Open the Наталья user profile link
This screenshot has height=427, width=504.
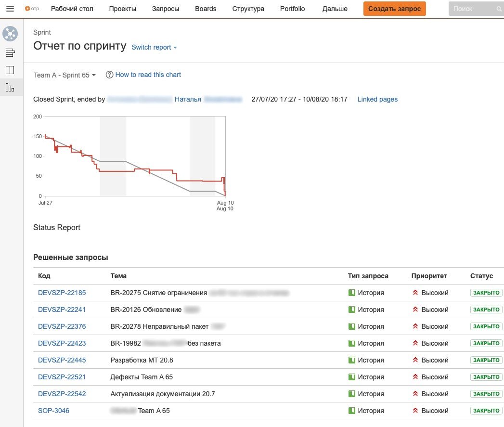pos(188,99)
